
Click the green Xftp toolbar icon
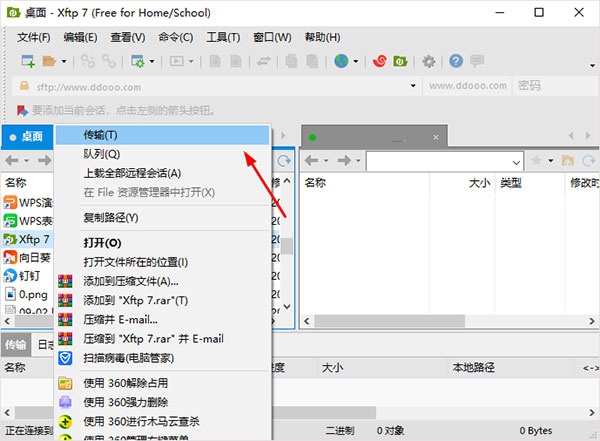pos(400,61)
